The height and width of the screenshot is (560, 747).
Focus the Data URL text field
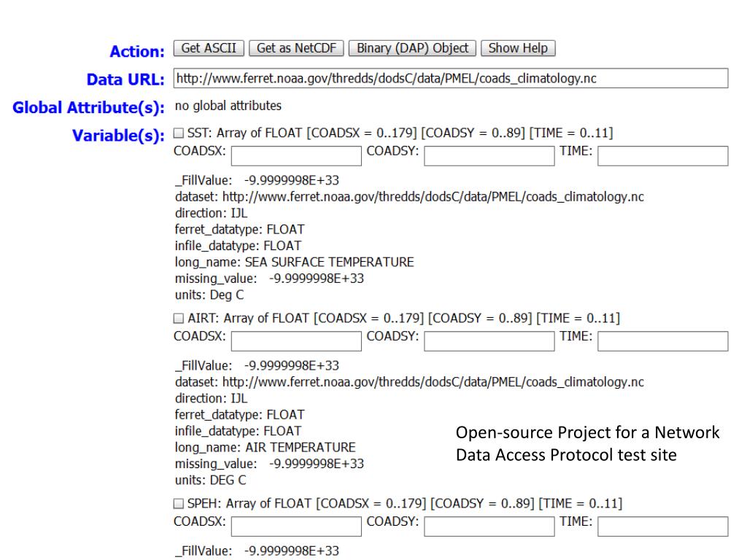[451, 78]
